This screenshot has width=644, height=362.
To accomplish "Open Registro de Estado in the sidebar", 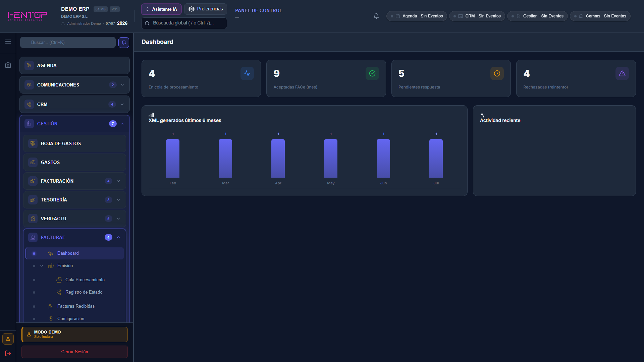I will pos(74,292).
